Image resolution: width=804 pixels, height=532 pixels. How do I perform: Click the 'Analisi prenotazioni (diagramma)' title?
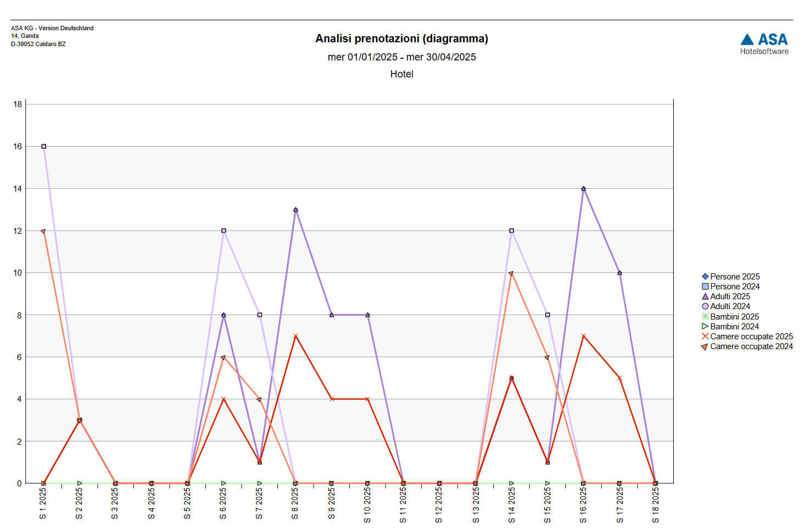(401, 38)
